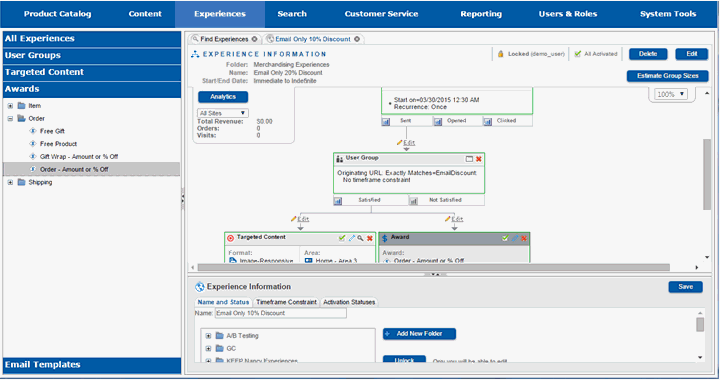
Task: Select Gift Wrap - Amount or % Off
Action: coord(79,157)
